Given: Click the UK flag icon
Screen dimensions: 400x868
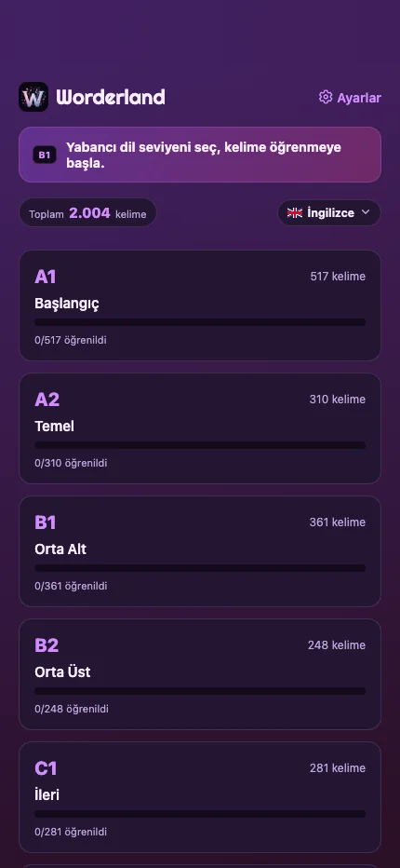Looking at the screenshot, I should tap(294, 212).
